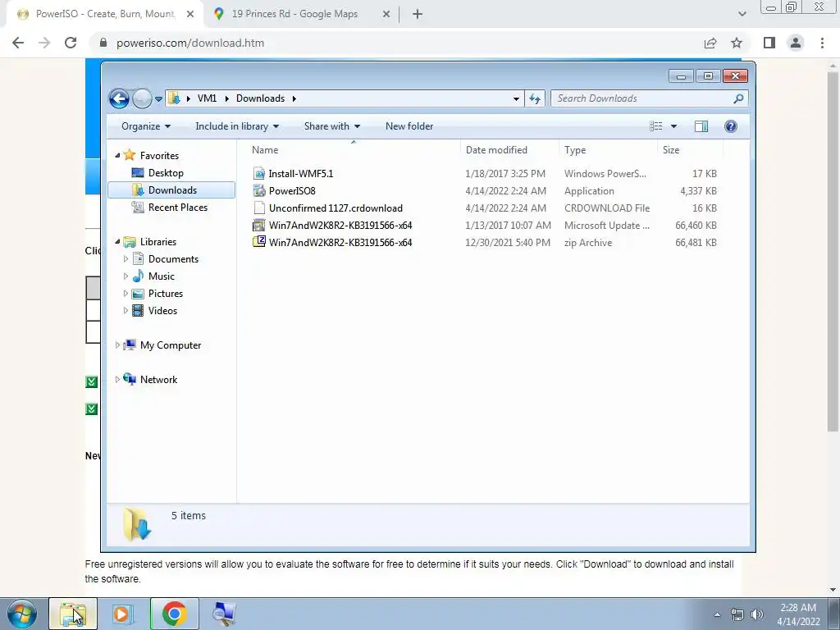
Task: Click Unconfirmed 1127.crdownload file name
Action: point(336,208)
